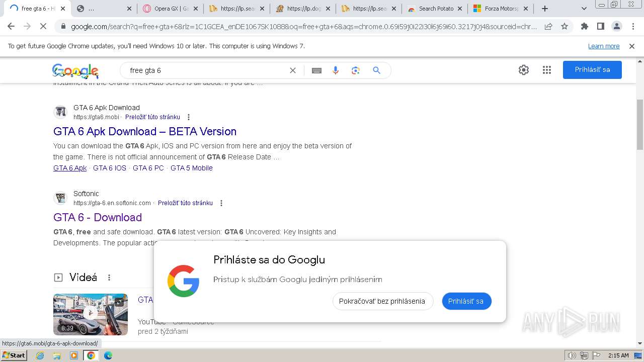Open more options for Softonic result
644x362 pixels.
coord(221,203)
